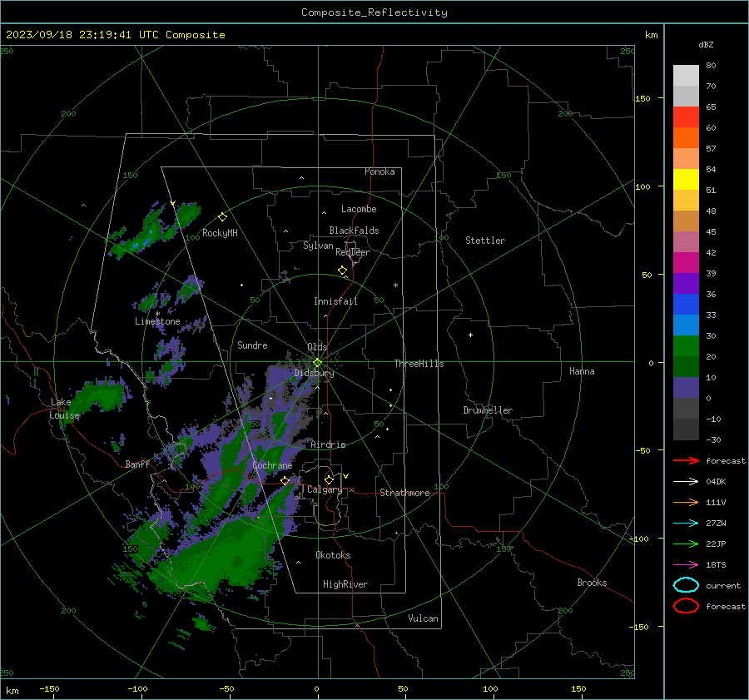The image size is (749, 700).
Task: Click the Calgary city label
Action: tap(325, 489)
